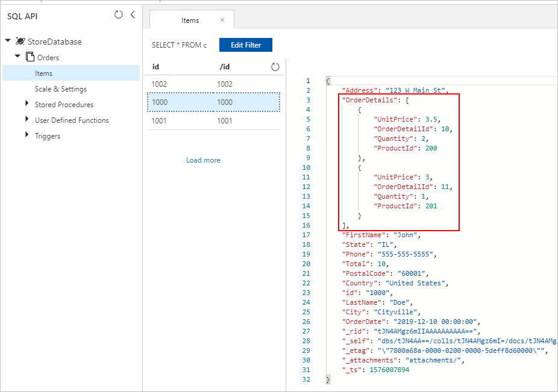
Task: Click the SELECT * FROM c query text
Action: click(x=180, y=45)
